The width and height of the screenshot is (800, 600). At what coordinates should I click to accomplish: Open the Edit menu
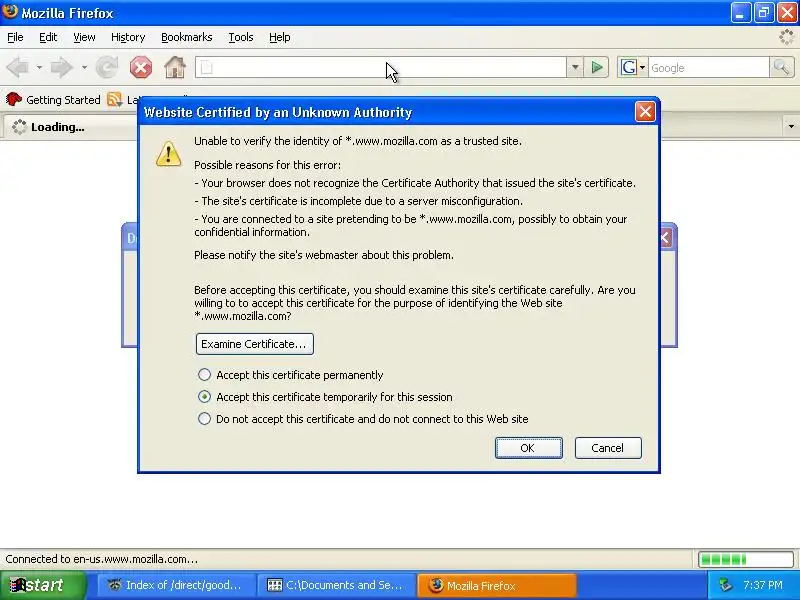point(48,37)
